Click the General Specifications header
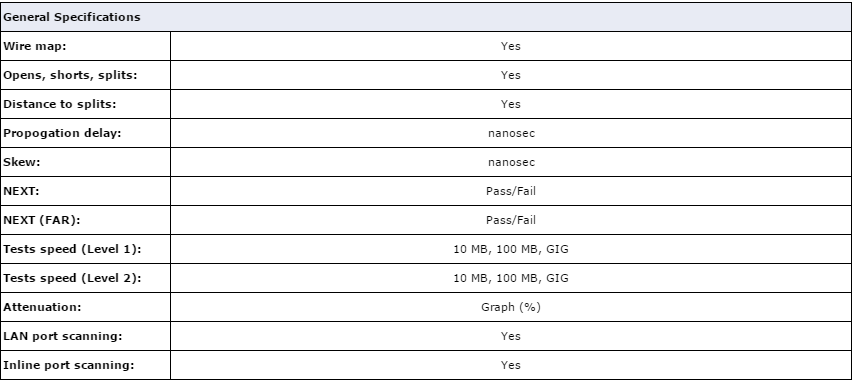The image size is (852, 381). point(72,17)
